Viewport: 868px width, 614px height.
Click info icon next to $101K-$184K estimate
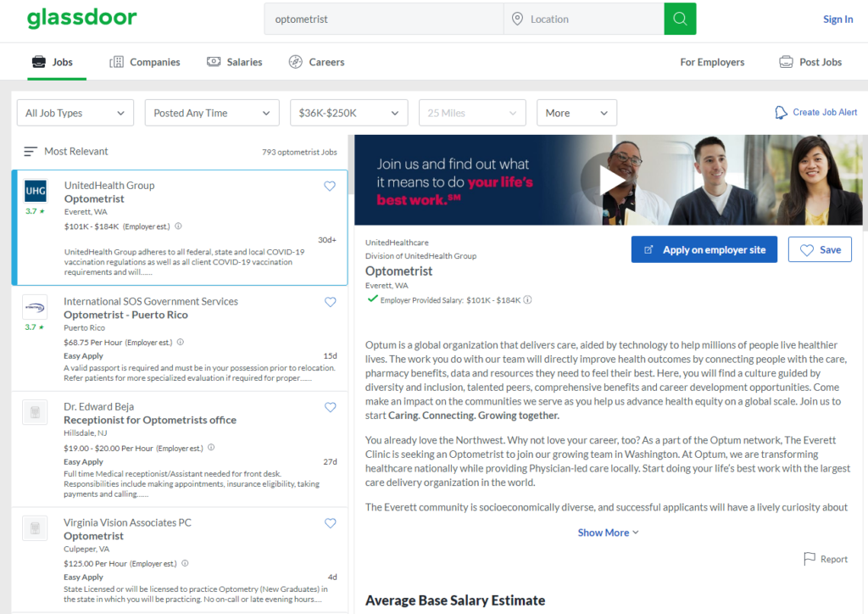(178, 226)
